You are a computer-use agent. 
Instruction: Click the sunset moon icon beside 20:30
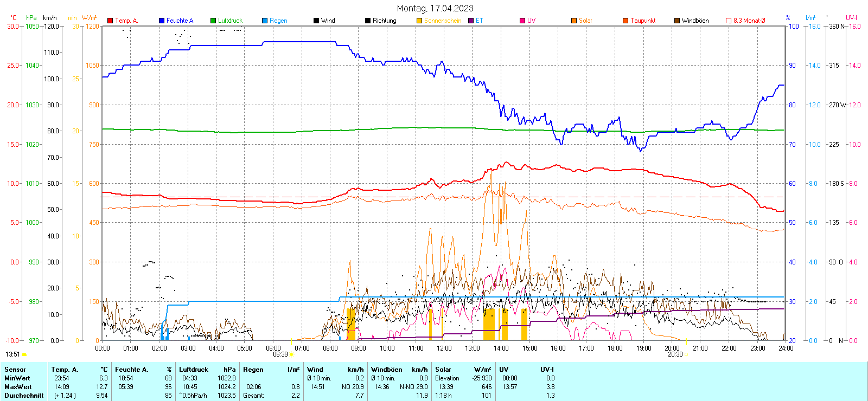(686, 354)
